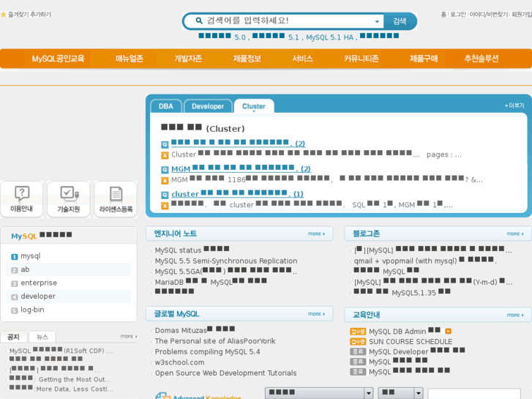Open MySQL 5.5 Semi-Synchronous Replication note
Screen dimensions: 532x399
[x=226, y=261]
